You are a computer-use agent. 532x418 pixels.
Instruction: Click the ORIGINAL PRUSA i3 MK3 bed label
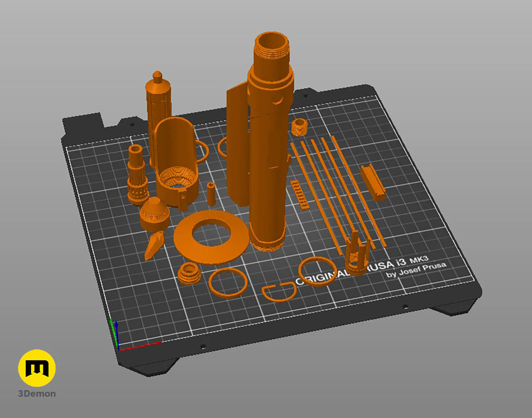pos(370,270)
